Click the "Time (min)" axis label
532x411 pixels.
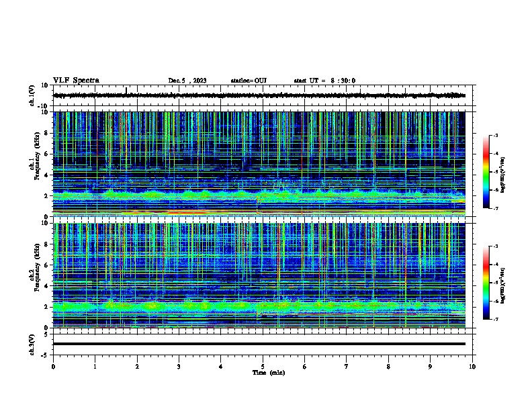click(x=269, y=373)
